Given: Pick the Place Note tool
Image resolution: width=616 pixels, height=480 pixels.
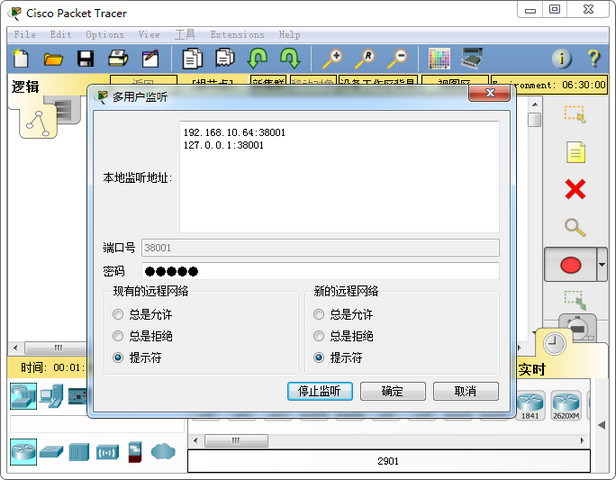Looking at the screenshot, I should (x=576, y=152).
